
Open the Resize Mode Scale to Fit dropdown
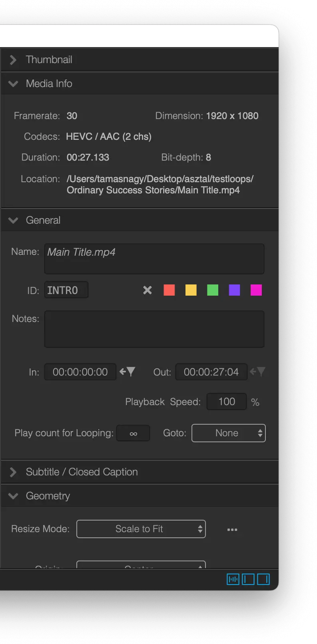[141, 529]
